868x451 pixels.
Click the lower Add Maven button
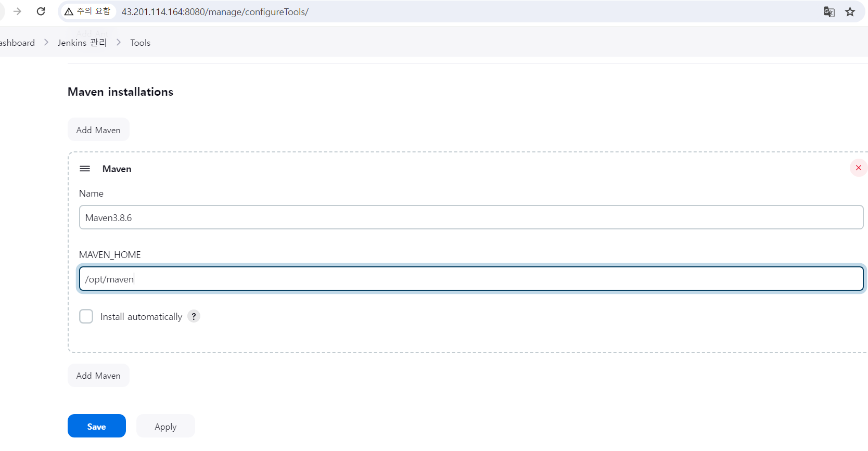tap(98, 375)
